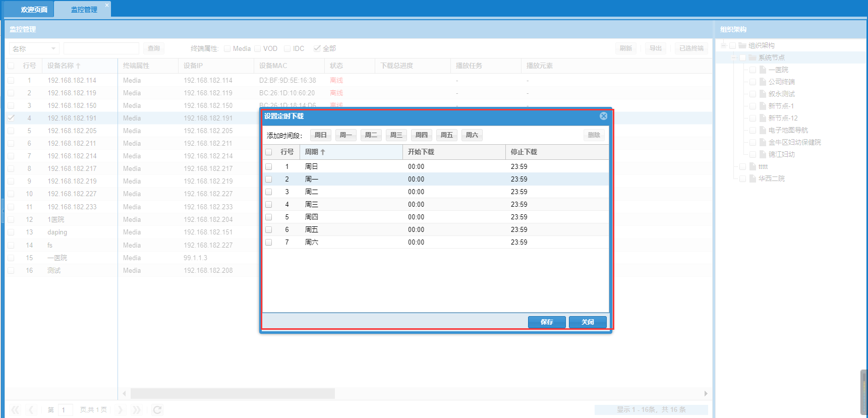Viewport: 868px width, 418px height.
Task: Click the 查询 search button
Action: point(154,48)
